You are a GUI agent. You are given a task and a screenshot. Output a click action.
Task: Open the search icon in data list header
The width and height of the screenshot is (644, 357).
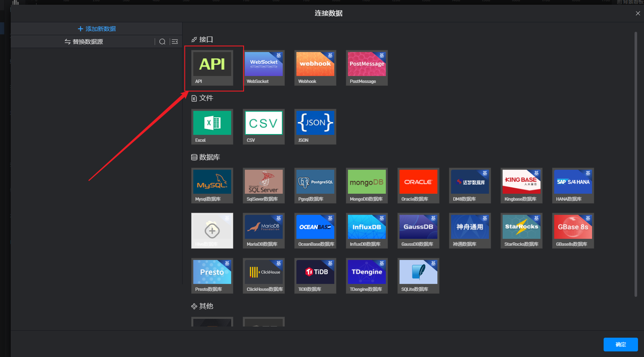[x=162, y=42]
